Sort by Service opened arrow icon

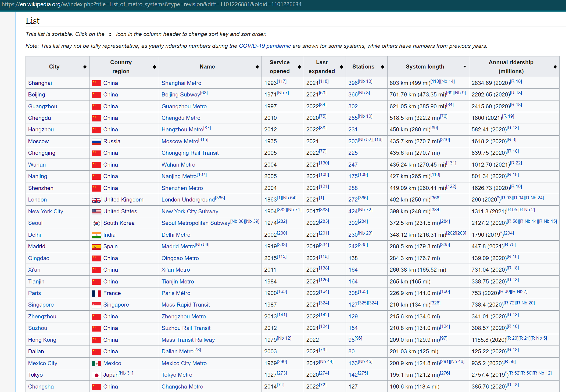pyautogui.click(x=299, y=67)
